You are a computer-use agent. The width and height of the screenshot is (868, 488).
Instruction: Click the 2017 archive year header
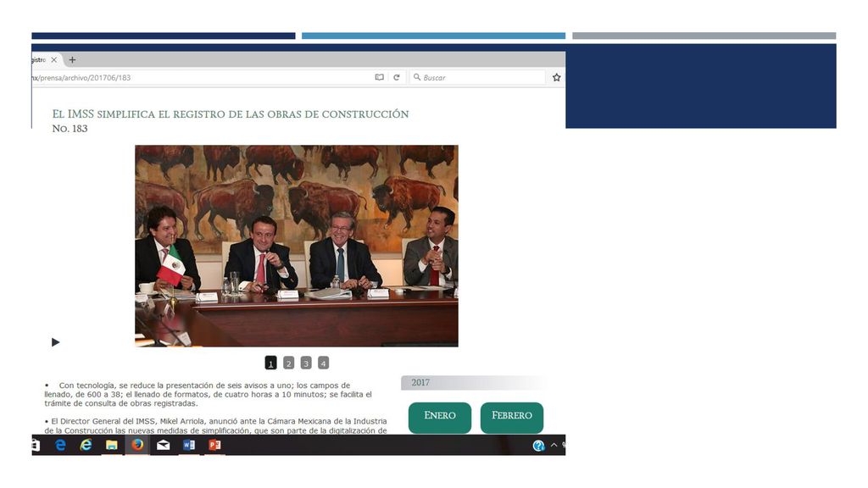pos(473,382)
